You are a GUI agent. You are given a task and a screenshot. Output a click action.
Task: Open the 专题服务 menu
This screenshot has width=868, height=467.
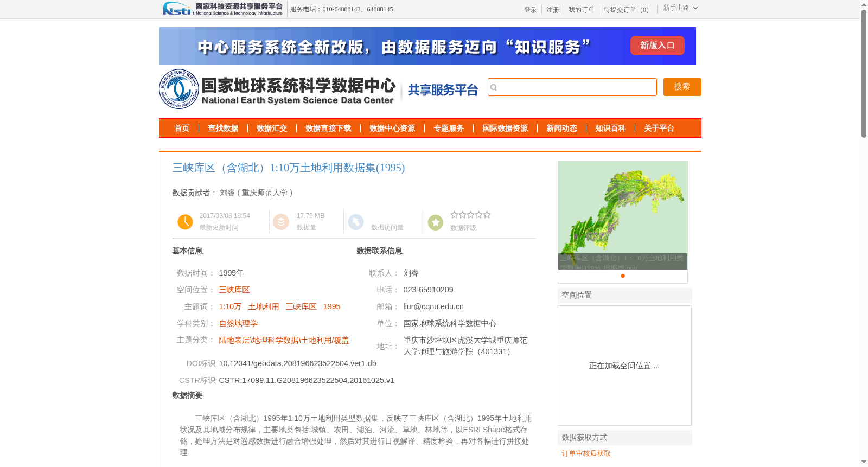(x=449, y=128)
